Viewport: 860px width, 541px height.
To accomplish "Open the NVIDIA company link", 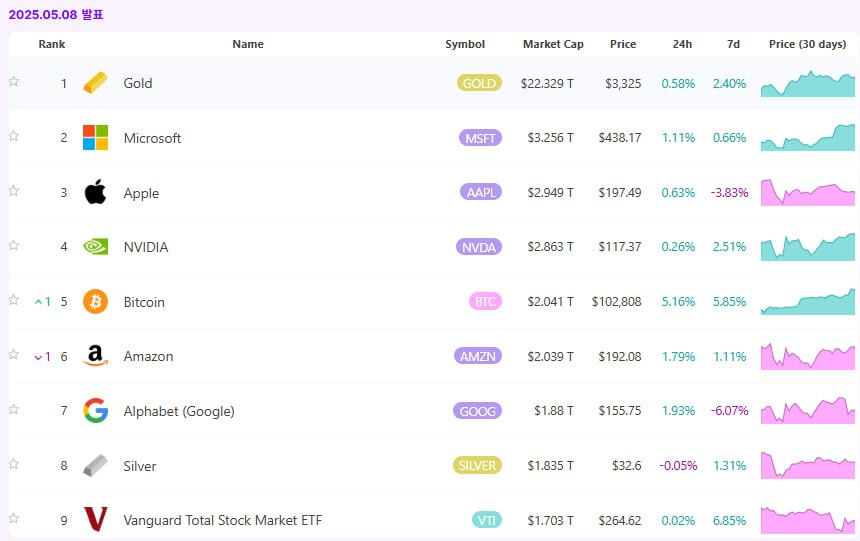I will click(145, 247).
